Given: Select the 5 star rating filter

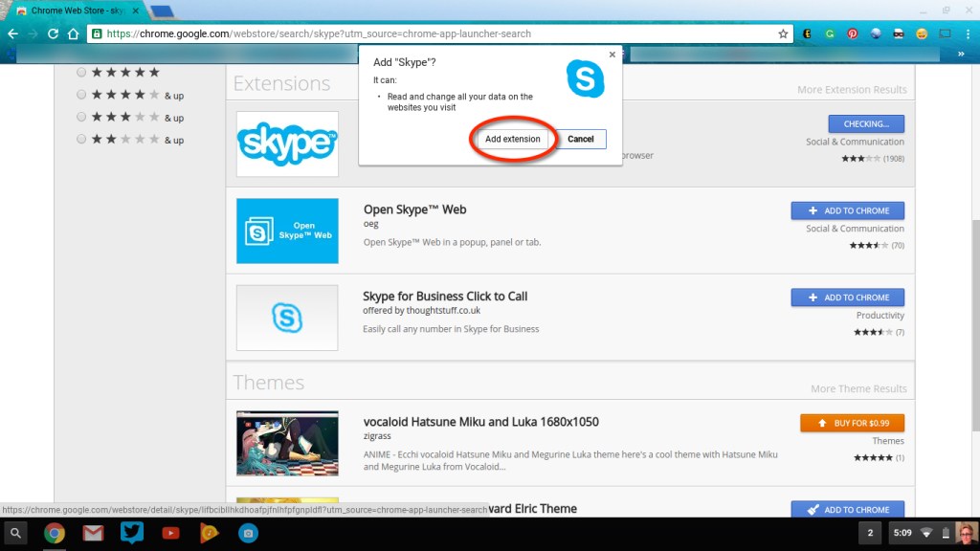Looking at the screenshot, I should (x=81, y=72).
